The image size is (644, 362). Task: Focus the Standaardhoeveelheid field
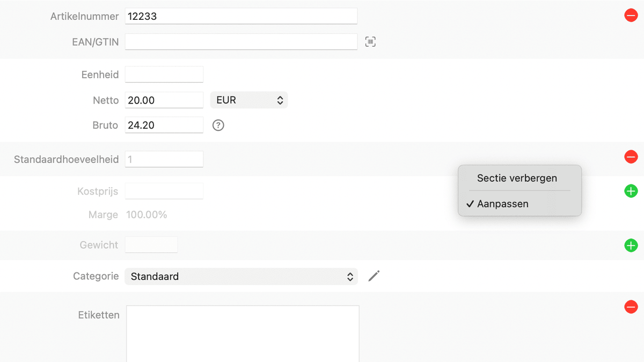coord(164,159)
